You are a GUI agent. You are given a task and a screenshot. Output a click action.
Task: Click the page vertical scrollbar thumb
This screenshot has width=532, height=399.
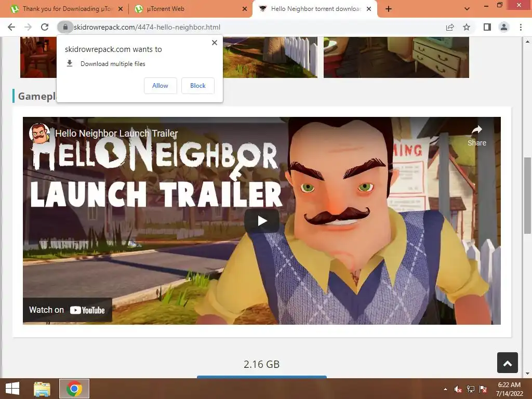(x=528, y=195)
